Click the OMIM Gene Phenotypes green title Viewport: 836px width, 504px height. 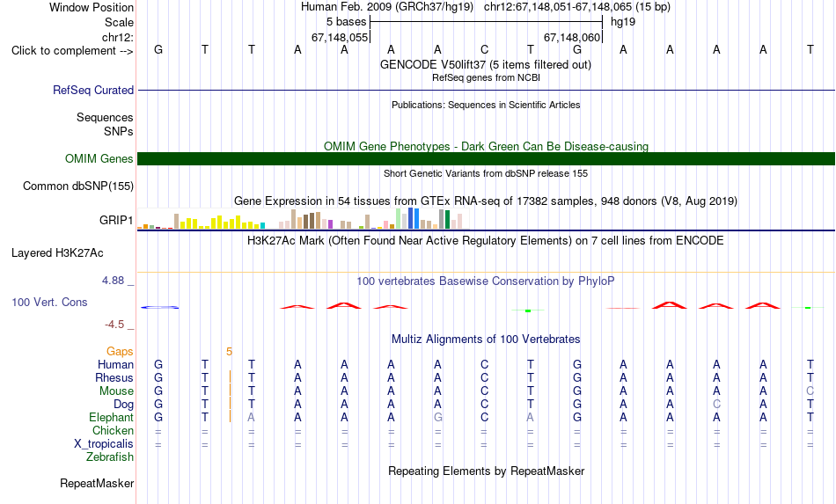[486, 146]
